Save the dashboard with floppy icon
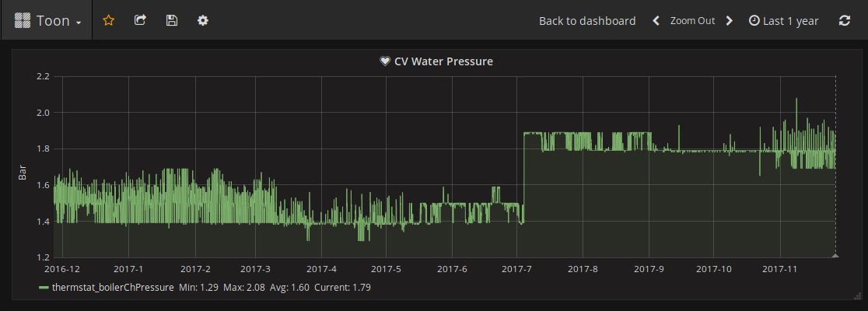This screenshot has height=311, width=868. click(x=172, y=20)
